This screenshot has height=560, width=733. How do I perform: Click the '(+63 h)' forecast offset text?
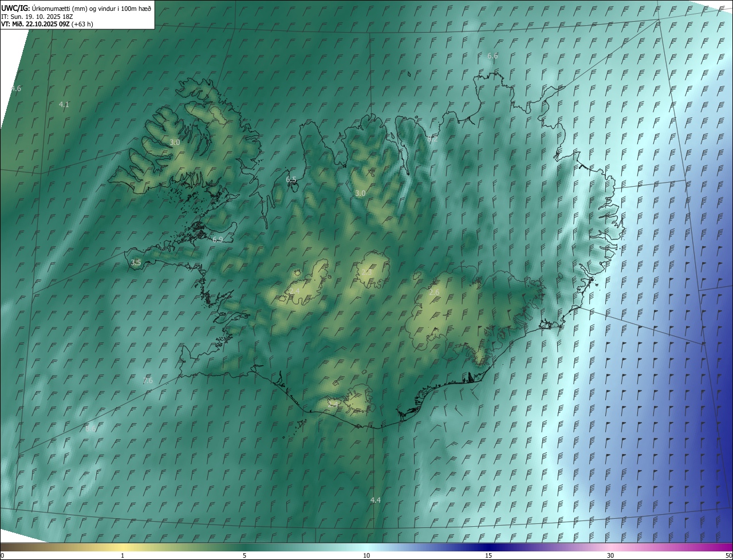click(82, 24)
